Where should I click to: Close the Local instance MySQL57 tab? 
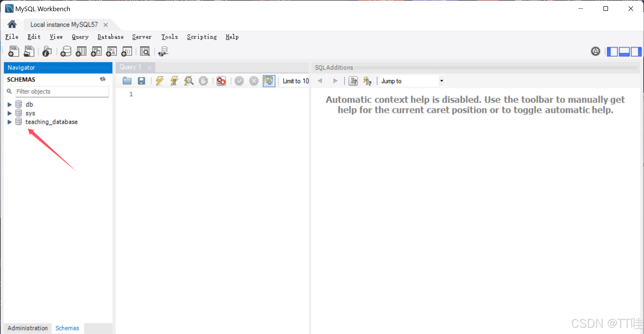[106, 25]
